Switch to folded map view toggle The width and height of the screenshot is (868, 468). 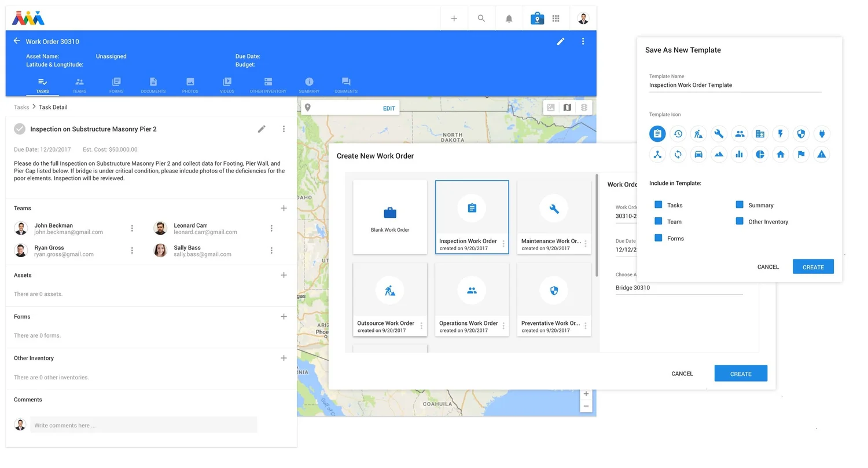pos(567,108)
